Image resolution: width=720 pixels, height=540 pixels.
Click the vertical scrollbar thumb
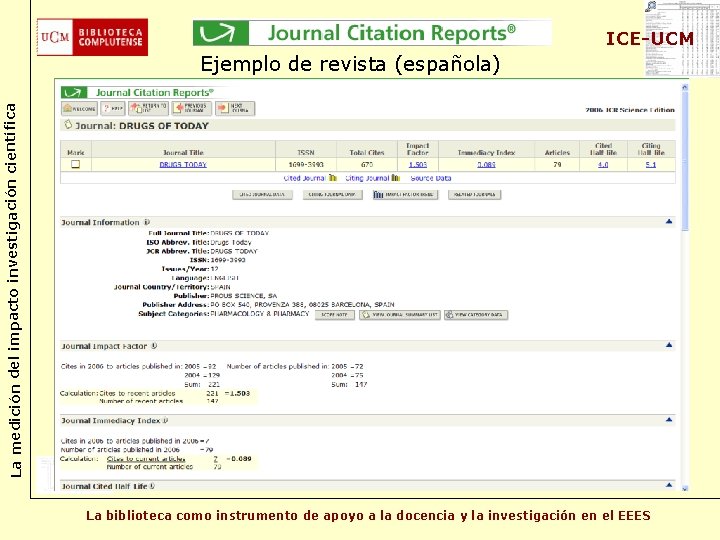tap(685, 161)
